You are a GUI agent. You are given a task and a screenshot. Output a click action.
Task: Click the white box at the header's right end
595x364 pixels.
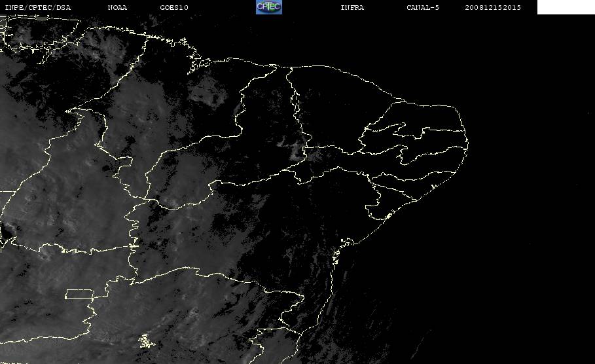pyautogui.click(x=566, y=7)
